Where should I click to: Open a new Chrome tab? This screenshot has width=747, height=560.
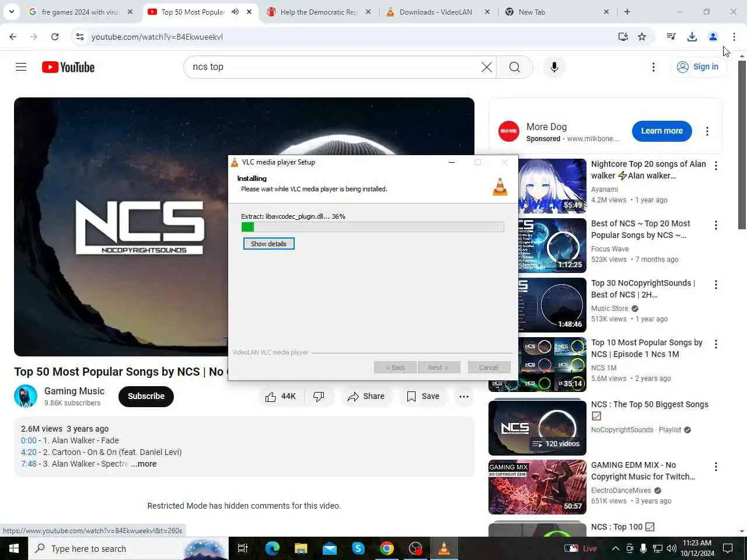pyautogui.click(x=627, y=12)
